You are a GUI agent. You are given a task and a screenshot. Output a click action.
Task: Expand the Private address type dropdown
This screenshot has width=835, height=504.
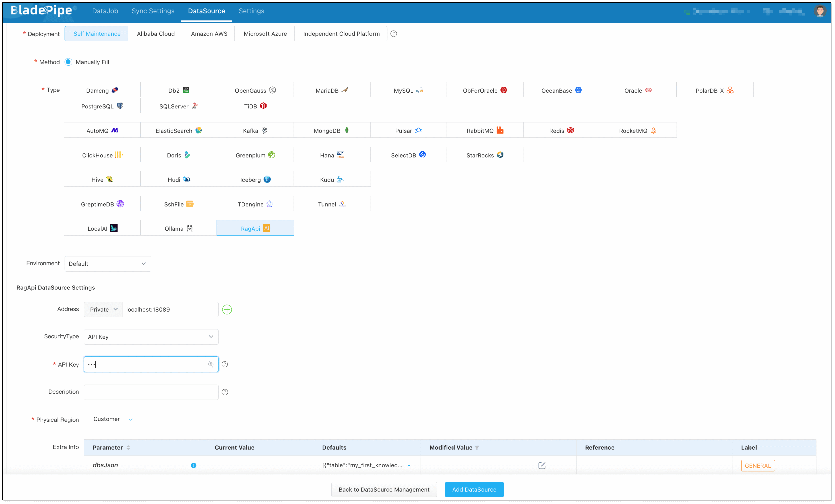point(103,310)
